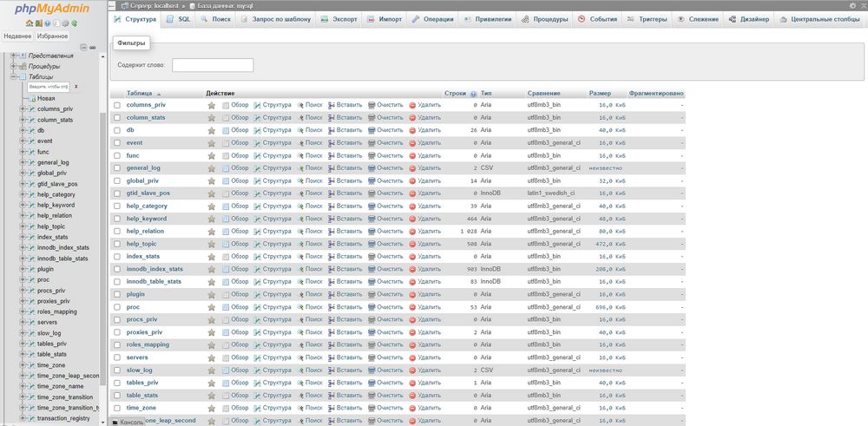Expand the Представления tree node
The image size is (868, 426).
coord(13,56)
